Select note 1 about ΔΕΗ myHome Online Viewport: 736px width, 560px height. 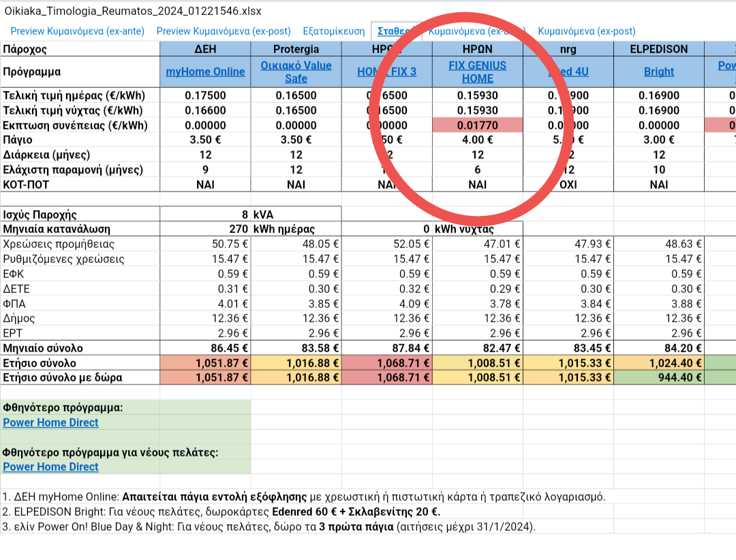[x=304, y=497]
